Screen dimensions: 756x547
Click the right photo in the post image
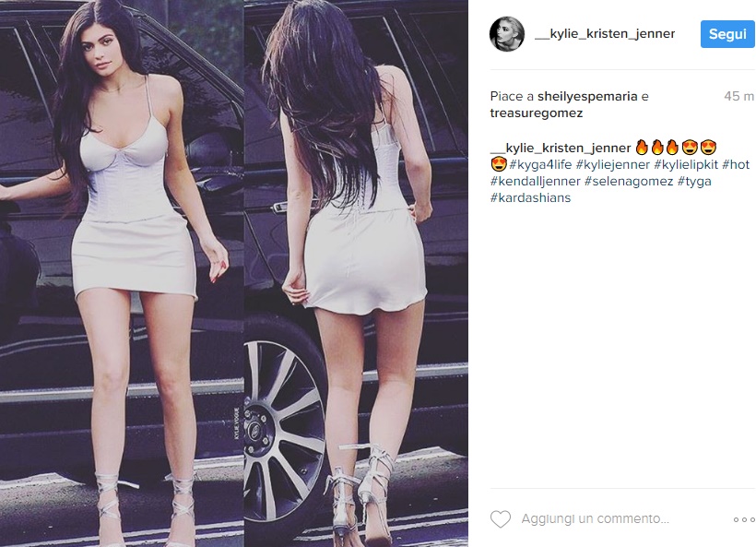click(356, 273)
